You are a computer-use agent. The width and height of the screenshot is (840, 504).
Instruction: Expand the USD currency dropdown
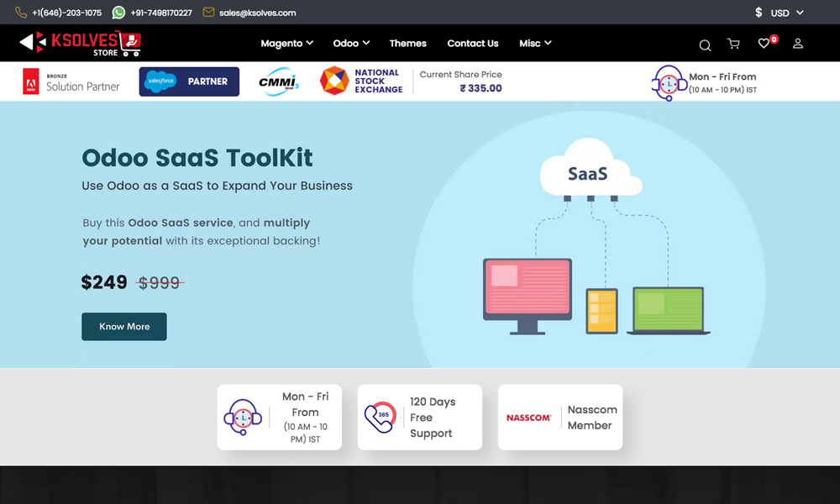780,13
